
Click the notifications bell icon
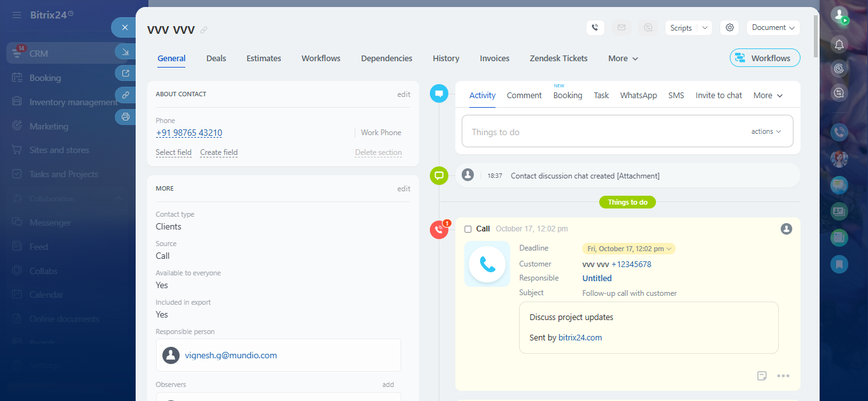(x=839, y=44)
